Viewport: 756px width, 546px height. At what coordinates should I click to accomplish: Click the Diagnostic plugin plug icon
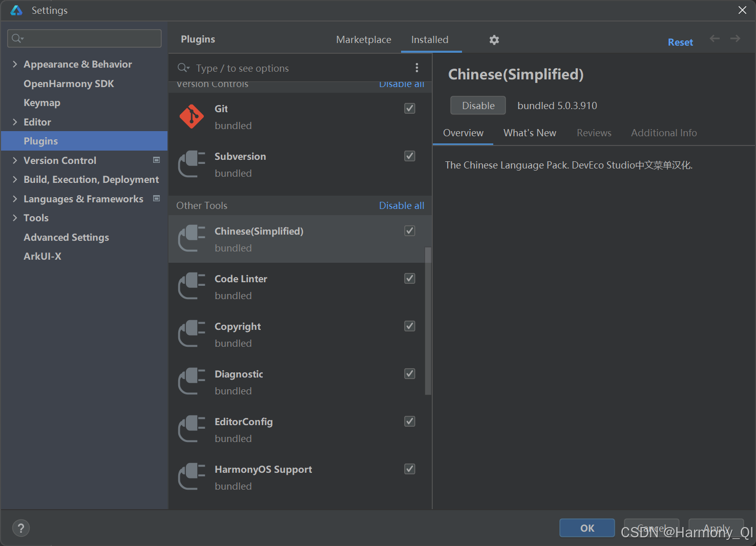click(x=192, y=382)
